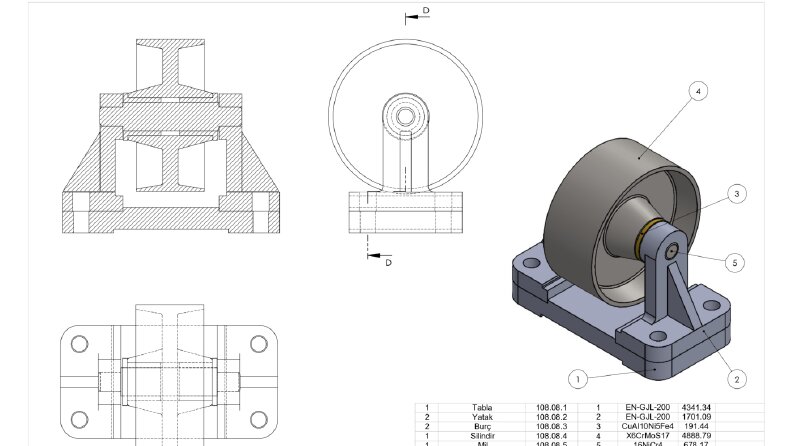Click part number '108.08.4'
This screenshot has width=793, height=446.
(551, 436)
